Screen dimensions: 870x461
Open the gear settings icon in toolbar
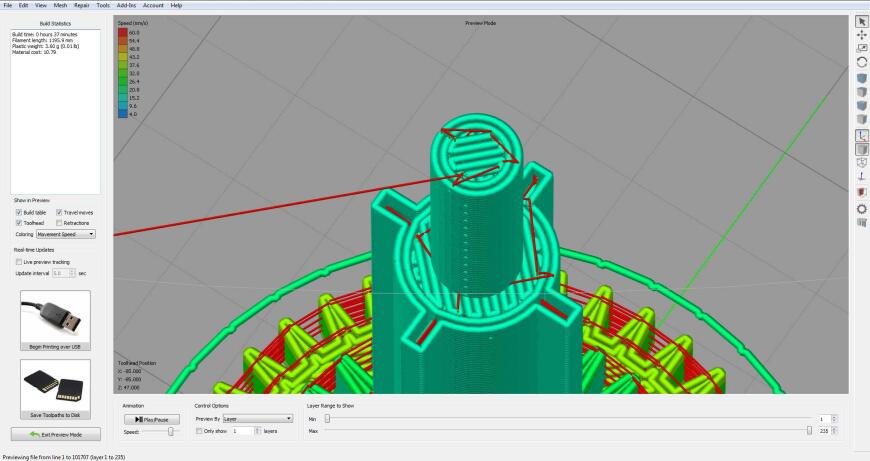861,209
